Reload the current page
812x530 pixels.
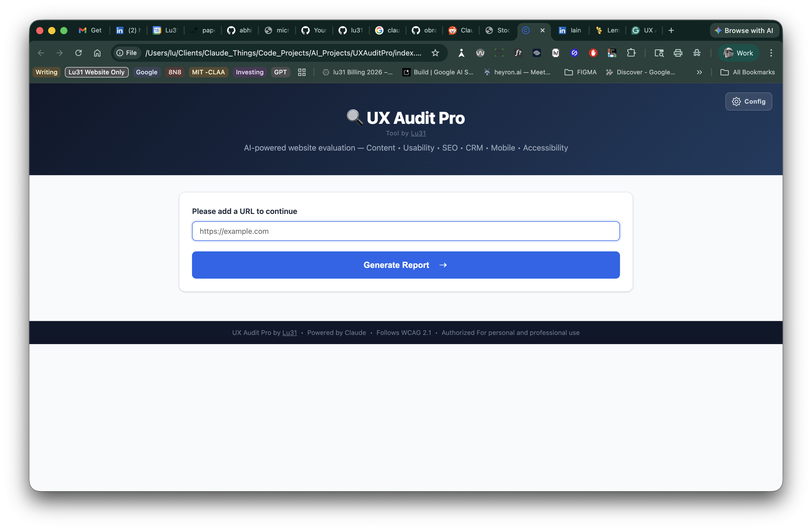[x=79, y=53]
